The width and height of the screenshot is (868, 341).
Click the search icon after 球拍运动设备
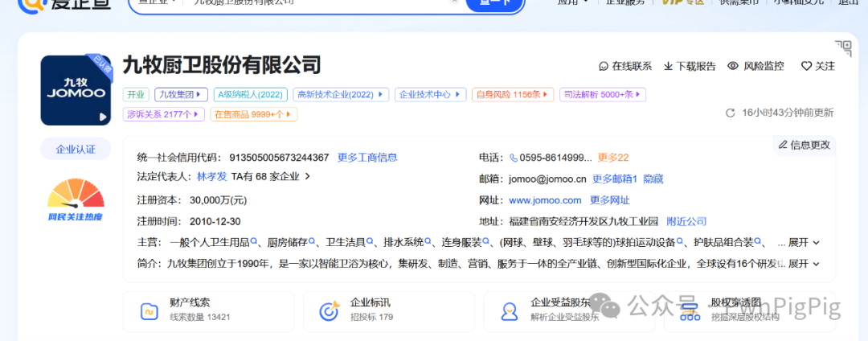click(680, 241)
